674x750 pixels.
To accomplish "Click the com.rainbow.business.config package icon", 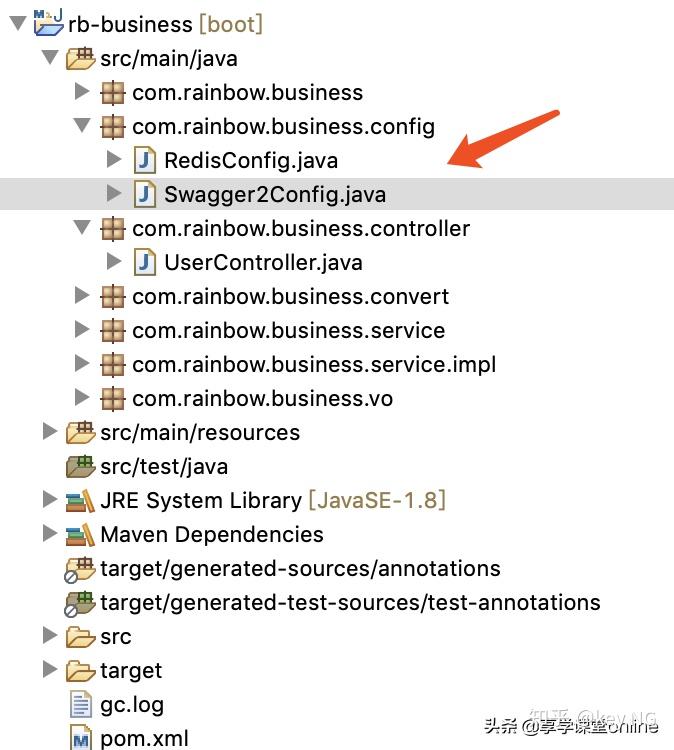I will point(113,127).
